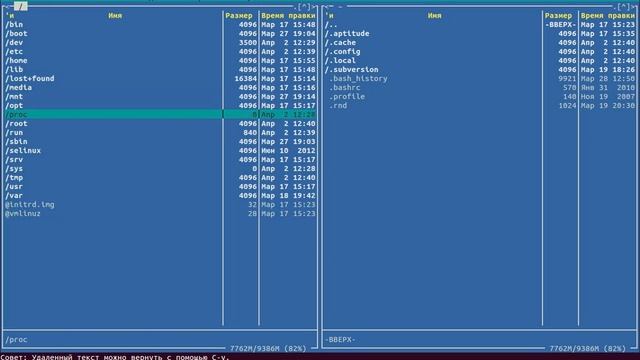Click the Янв 31 2010 date of .bashrc

tap(608, 87)
